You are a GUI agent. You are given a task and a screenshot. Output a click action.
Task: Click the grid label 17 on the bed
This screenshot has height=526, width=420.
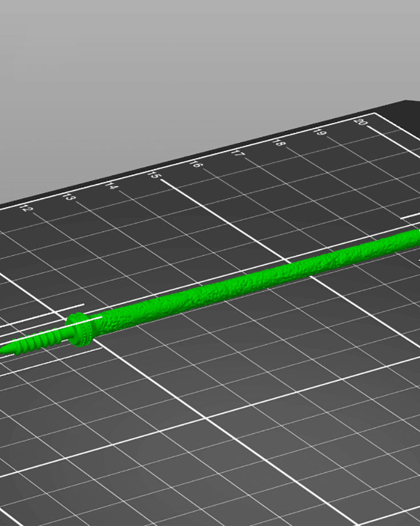pyautogui.click(x=237, y=154)
